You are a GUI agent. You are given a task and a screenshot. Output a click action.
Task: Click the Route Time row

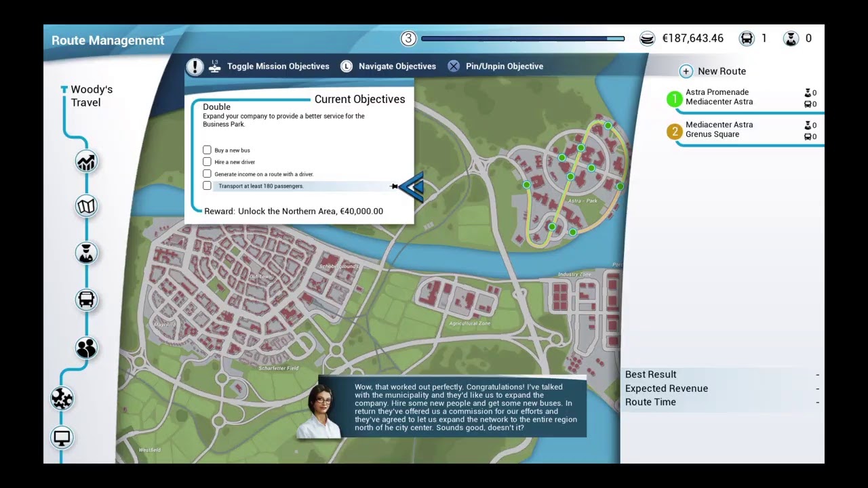click(722, 402)
